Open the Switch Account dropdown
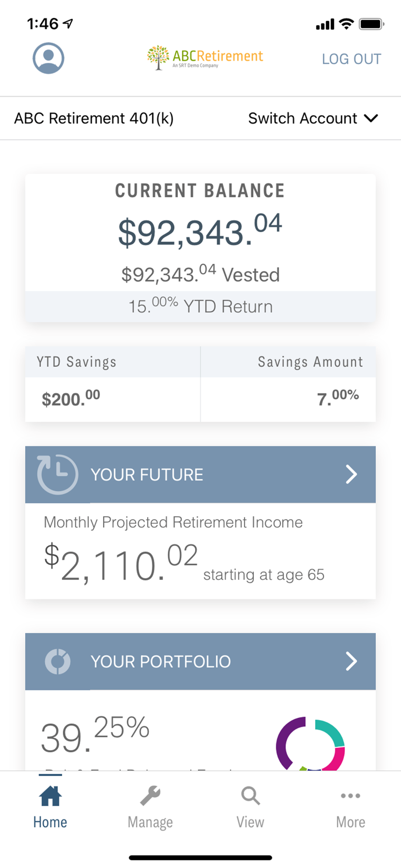This screenshot has width=401, height=868. click(313, 118)
